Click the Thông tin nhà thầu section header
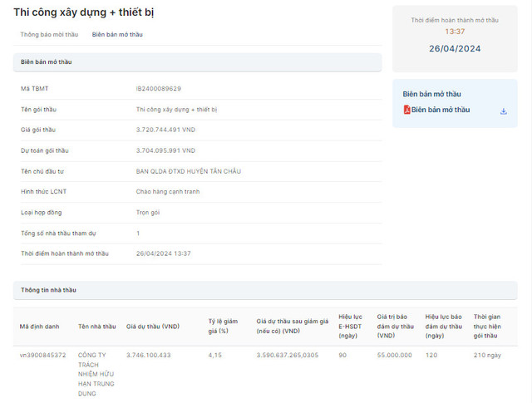This screenshot has height=403, width=532. [x=48, y=290]
